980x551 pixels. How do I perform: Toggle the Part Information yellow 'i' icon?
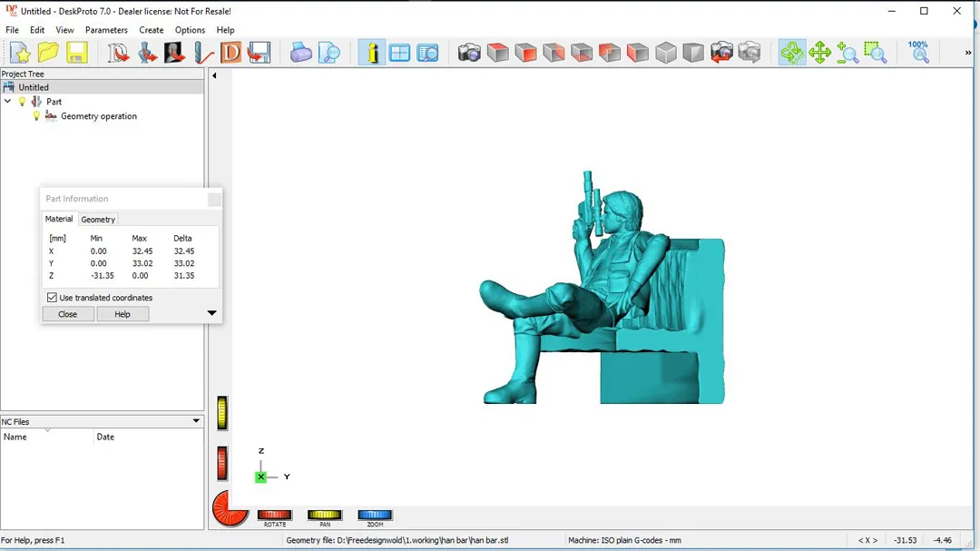point(372,53)
